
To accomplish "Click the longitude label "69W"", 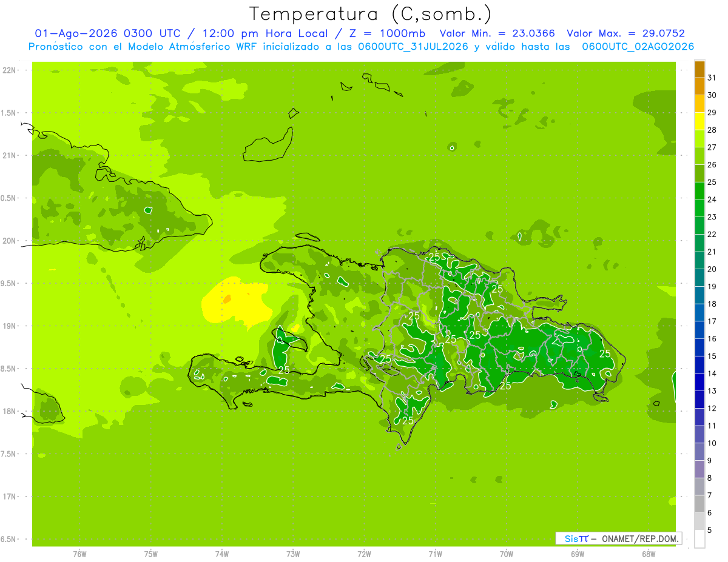I will pyautogui.click(x=578, y=554).
